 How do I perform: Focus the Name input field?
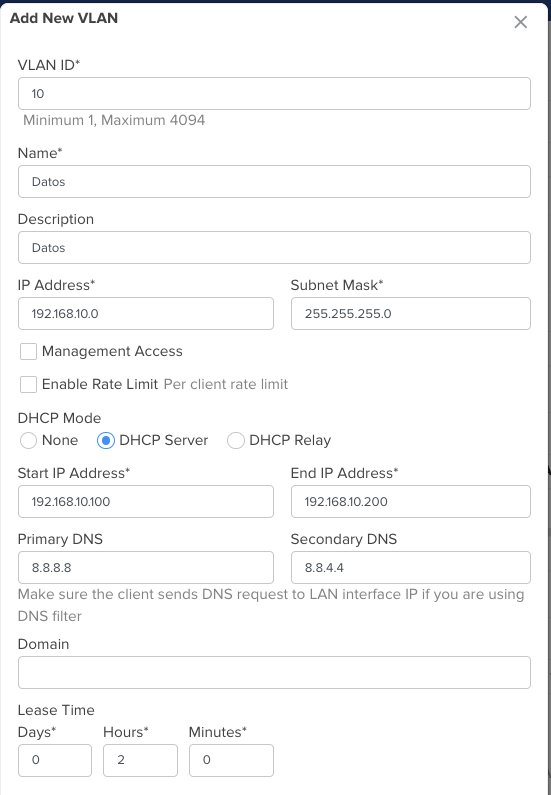pyautogui.click(x=274, y=182)
